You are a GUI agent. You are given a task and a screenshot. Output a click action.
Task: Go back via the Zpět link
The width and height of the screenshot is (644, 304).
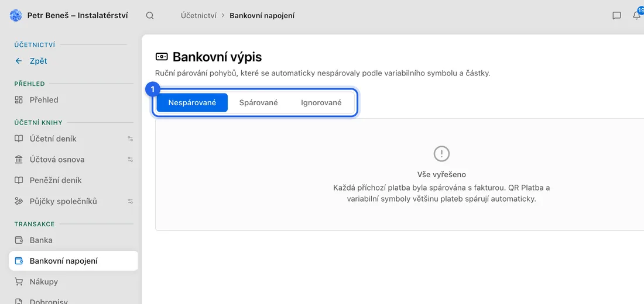[38, 61]
